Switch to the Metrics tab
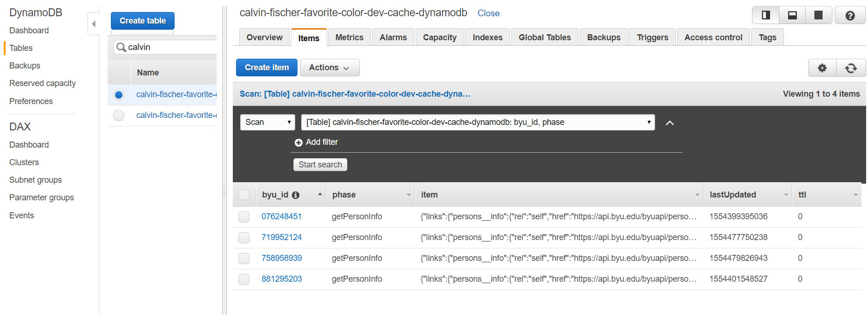The width and height of the screenshot is (868, 315). [349, 37]
